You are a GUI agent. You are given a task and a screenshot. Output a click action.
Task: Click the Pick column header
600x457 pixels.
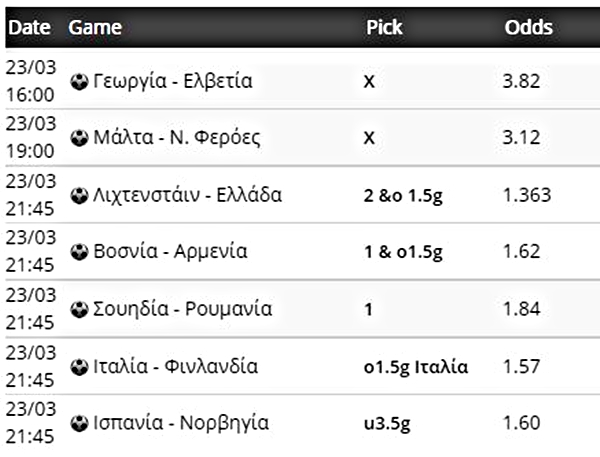[x=384, y=28]
